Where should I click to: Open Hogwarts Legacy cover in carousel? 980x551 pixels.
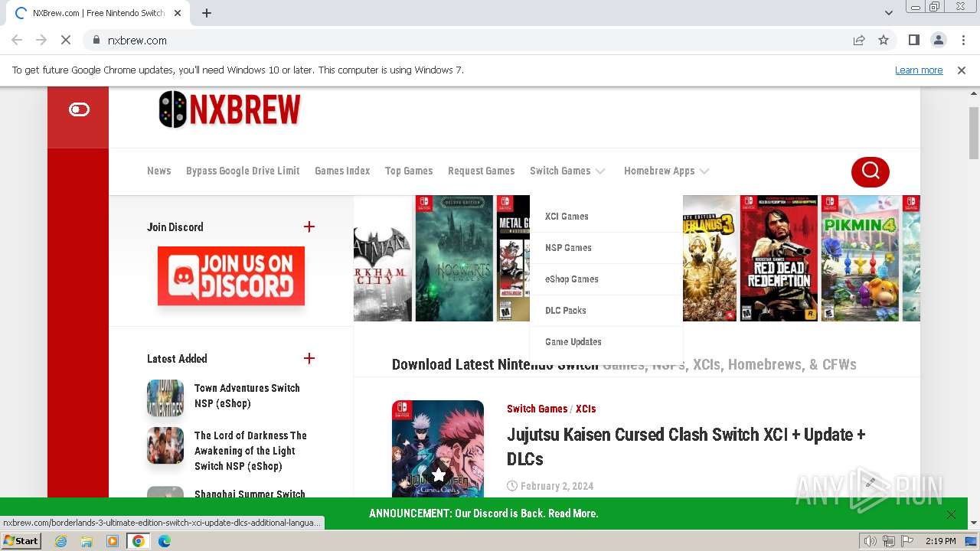pos(454,258)
